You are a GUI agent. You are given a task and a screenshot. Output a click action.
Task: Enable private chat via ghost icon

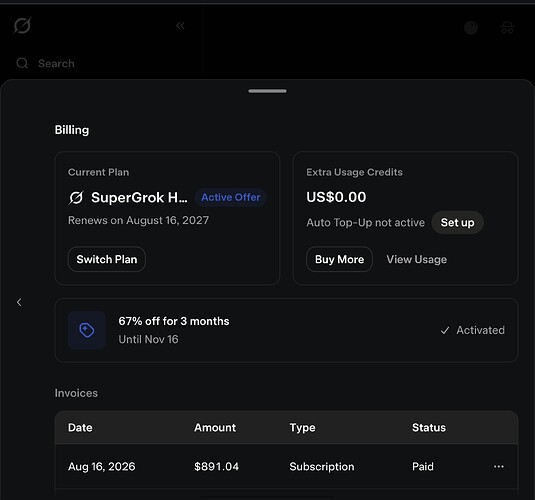pos(507,28)
